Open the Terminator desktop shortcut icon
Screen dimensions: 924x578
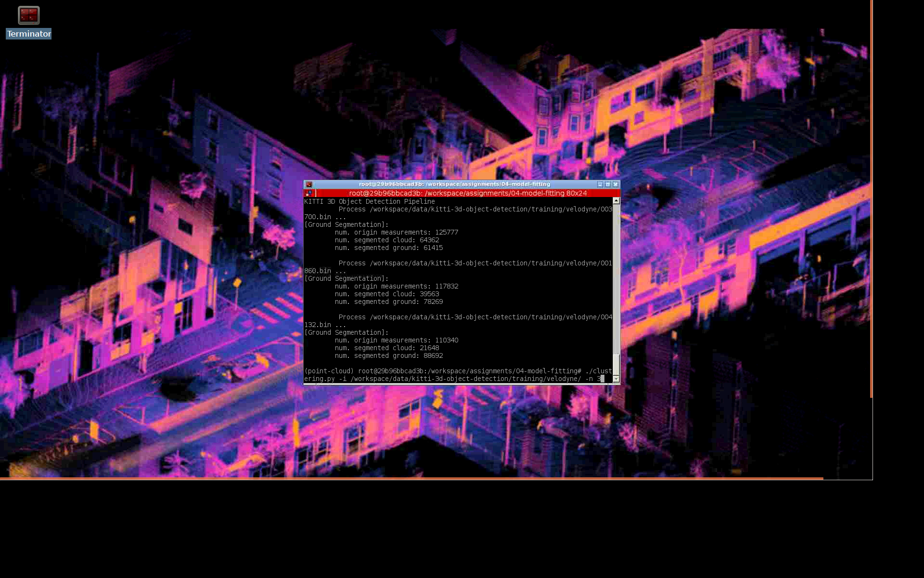28,15
